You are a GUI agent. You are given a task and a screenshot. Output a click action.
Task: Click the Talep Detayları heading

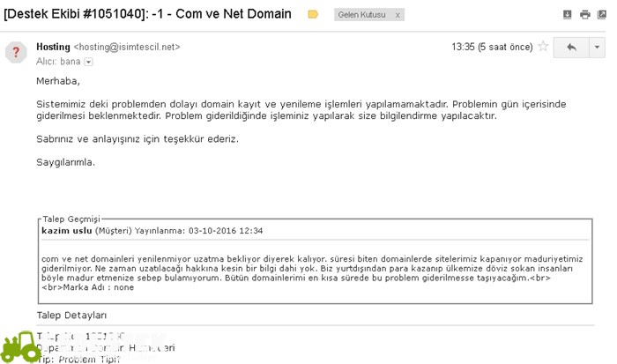[x=71, y=316]
